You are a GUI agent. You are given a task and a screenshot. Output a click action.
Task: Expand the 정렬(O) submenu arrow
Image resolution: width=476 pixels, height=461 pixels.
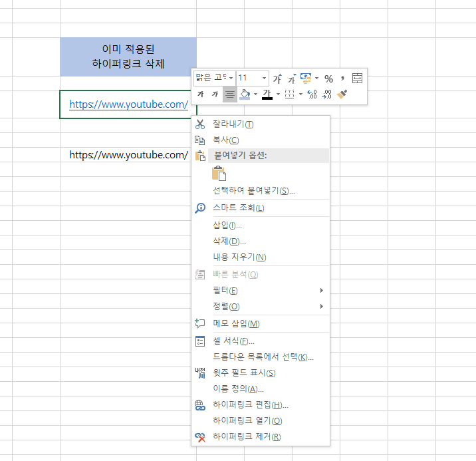(322, 307)
